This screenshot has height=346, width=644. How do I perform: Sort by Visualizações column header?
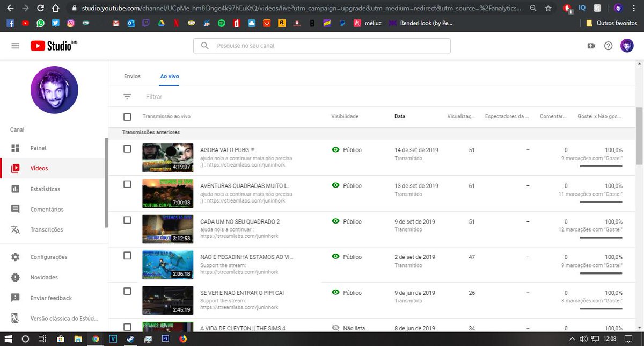461,117
